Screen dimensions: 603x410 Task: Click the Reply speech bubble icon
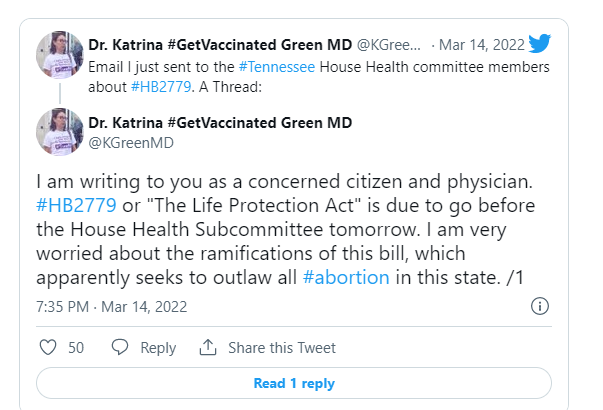click(120, 348)
